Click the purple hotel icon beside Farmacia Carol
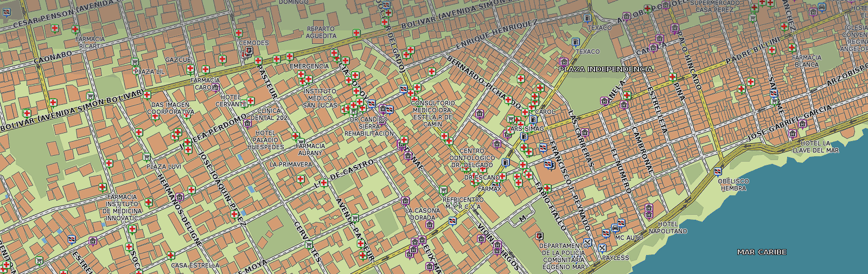This screenshot has height=274, width=868. click(215, 87)
